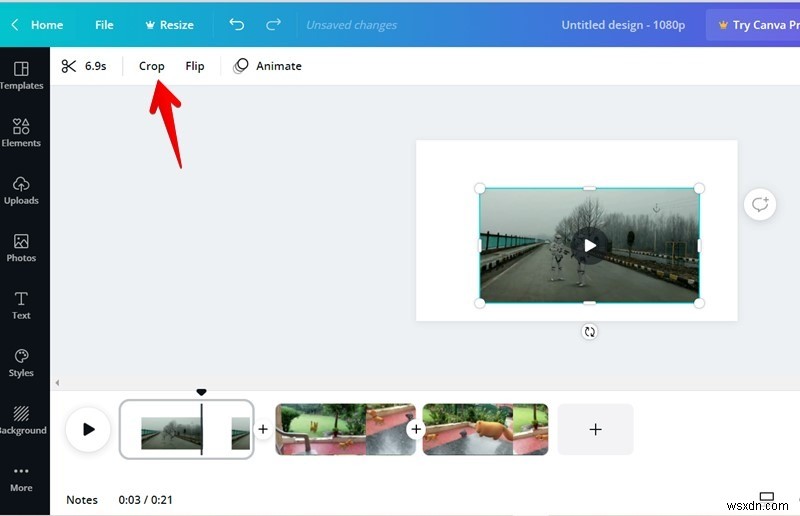
Task: Click the bottom-right video resize handle
Action: [x=699, y=303]
